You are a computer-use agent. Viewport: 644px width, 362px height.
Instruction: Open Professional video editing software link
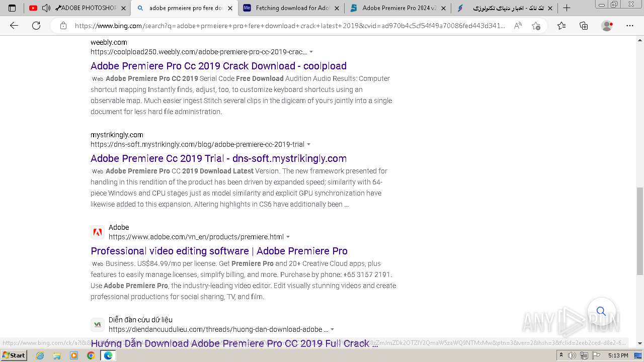(x=219, y=251)
